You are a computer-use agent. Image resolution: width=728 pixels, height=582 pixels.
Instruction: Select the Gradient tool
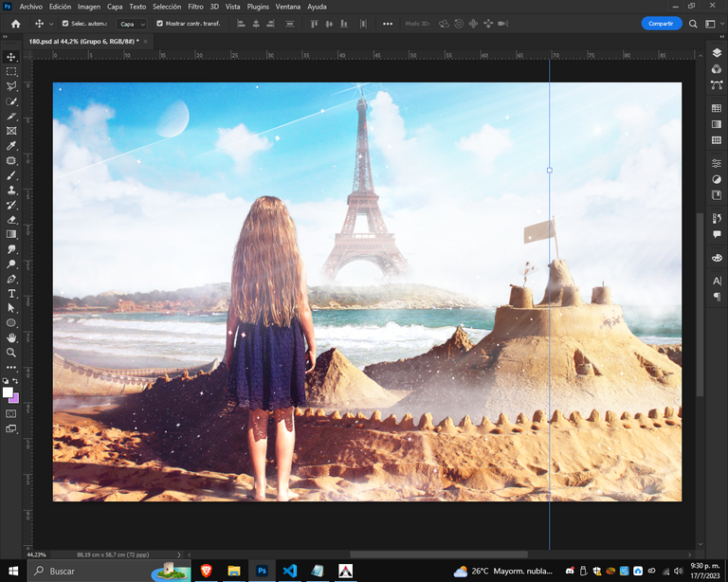(11, 234)
